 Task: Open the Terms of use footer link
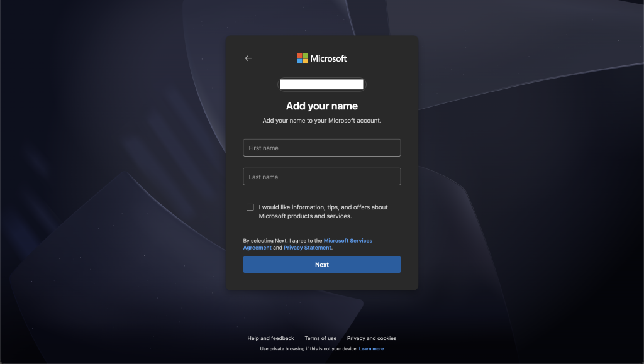coord(320,338)
